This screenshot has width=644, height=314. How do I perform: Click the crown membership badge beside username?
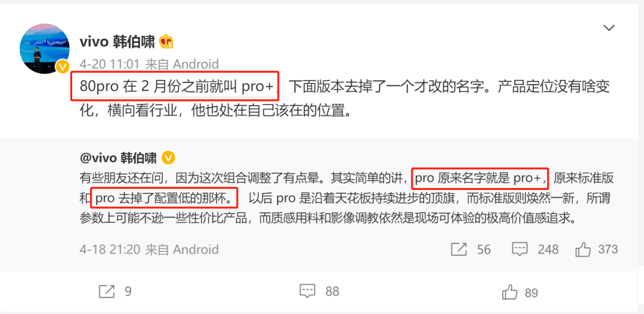coord(166,42)
